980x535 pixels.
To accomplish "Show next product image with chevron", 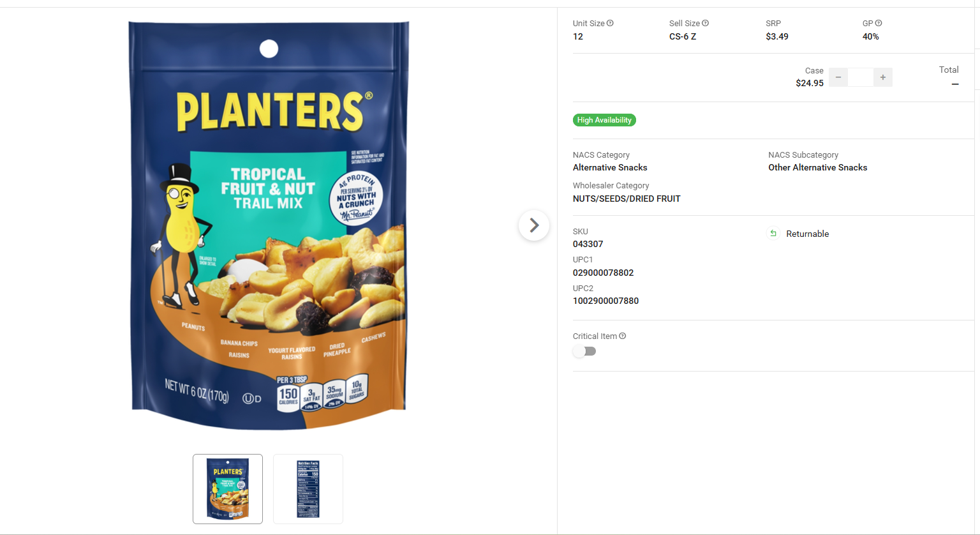I will click(x=534, y=225).
